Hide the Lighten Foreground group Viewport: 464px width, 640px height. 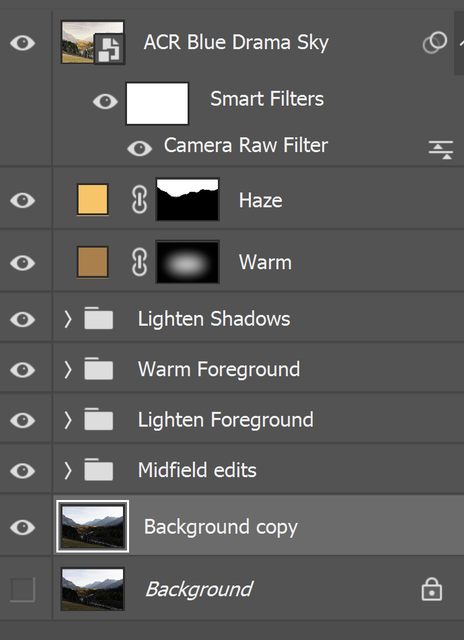click(22, 420)
